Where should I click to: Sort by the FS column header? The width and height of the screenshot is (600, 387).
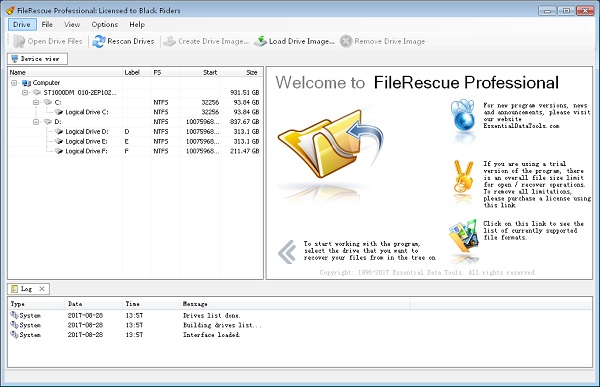(165, 72)
